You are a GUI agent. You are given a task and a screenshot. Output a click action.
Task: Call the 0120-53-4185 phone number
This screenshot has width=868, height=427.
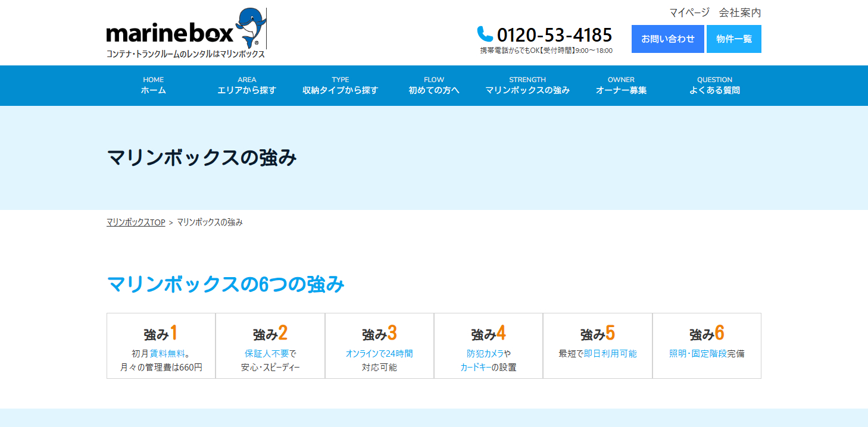[554, 34]
